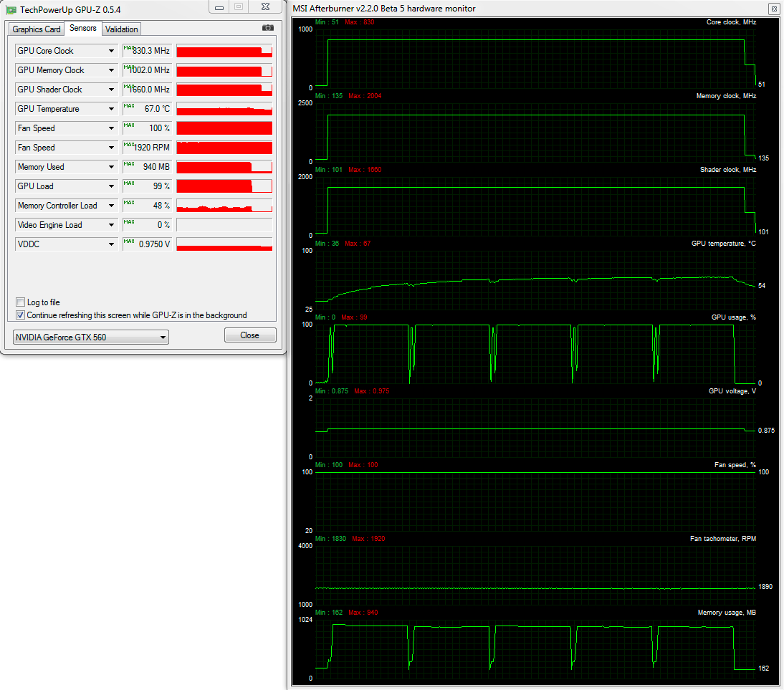784x690 pixels.
Task: Click the GPU-Z title bar app icon
Action: point(11,9)
